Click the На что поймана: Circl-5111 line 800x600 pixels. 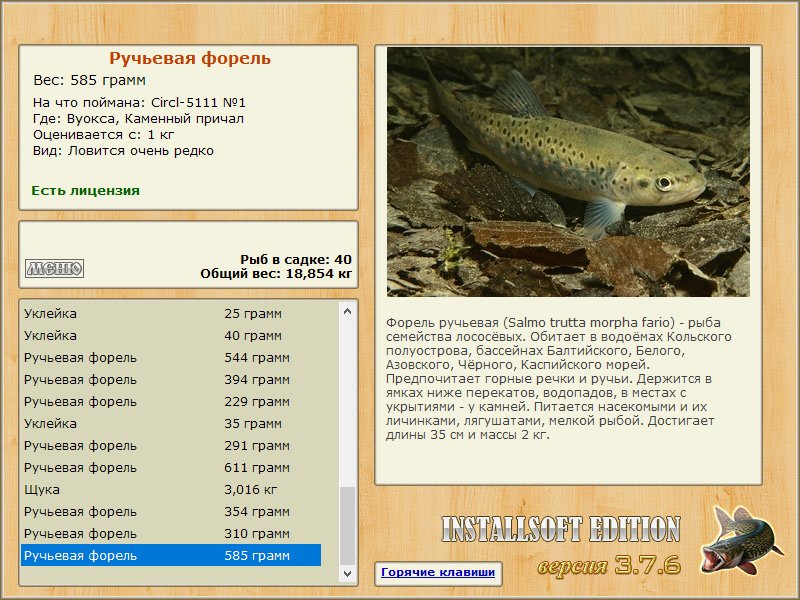[x=139, y=103]
